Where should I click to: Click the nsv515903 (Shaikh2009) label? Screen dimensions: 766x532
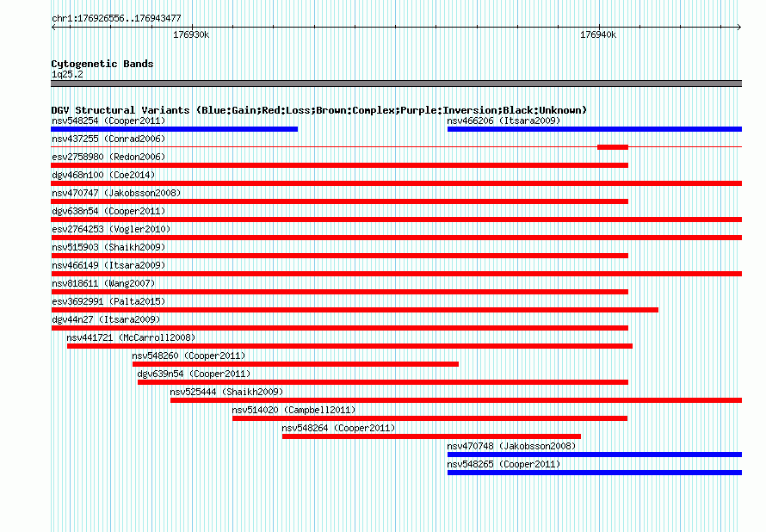pos(108,247)
